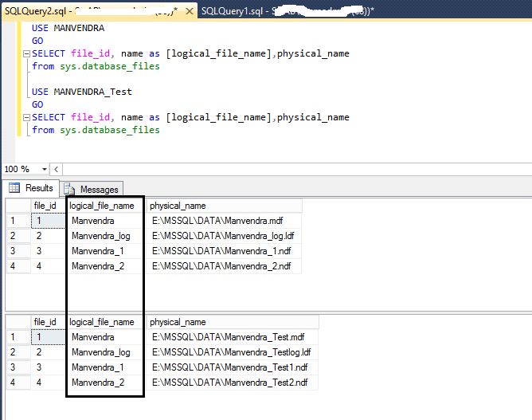Open the 100 % zoom dropdown
The height and width of the screenshot is (420, 532).
tap(45, 169)
